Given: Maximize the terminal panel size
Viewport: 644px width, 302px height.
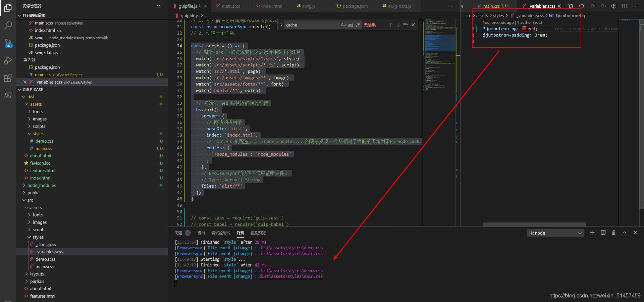Looking at the screenshot, I should pyautogui.click(x=625, y=233).
